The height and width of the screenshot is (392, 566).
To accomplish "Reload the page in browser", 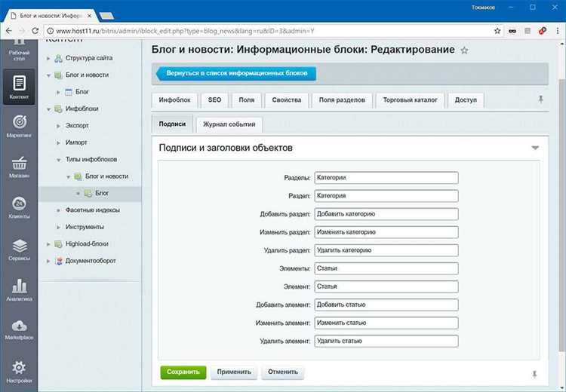I will (x=35, y=31).
